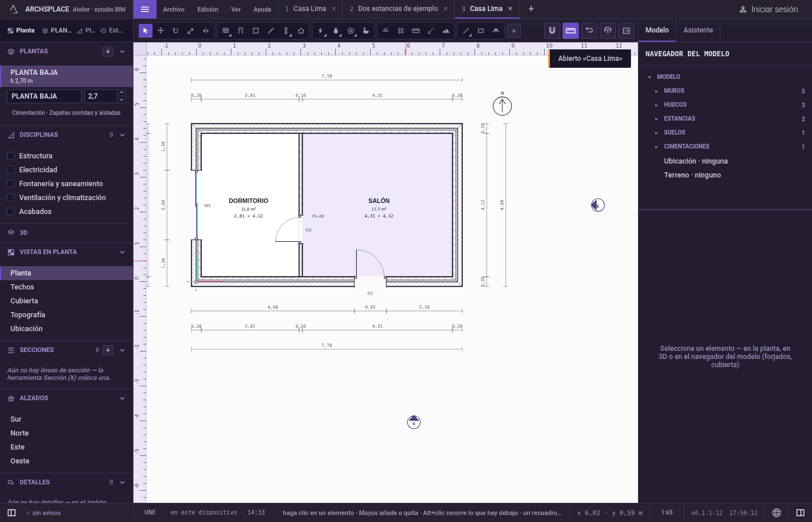Select the door tool
Screen dimensions: 812x522
[x=241, y=31]
